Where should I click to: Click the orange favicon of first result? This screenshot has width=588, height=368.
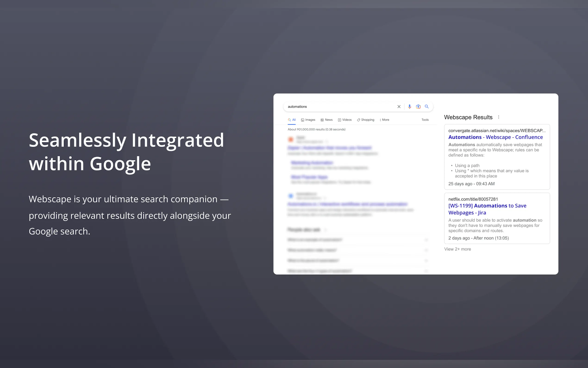click(291, 139)
